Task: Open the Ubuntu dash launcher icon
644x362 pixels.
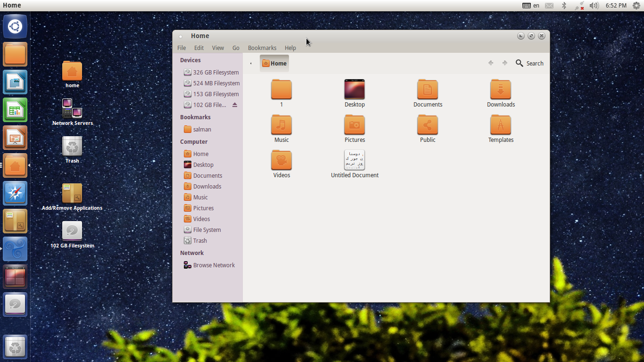Action: click(x=15, y=26)
